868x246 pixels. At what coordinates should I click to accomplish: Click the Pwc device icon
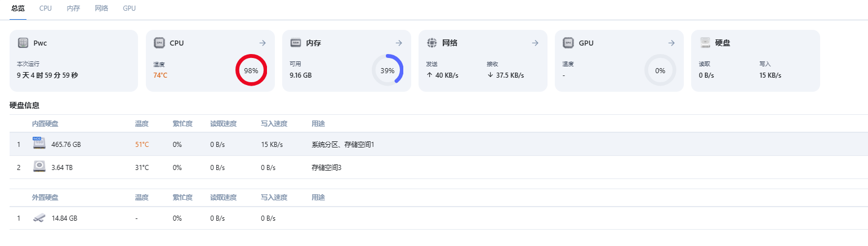(23, 43)
